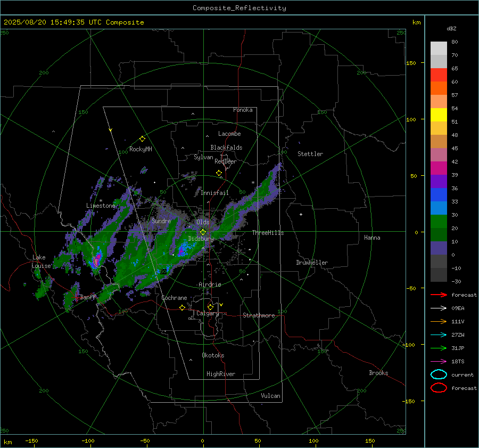
Task: Click the yellow diamond marker above RockyMH
Action: [x=142, y=139]
